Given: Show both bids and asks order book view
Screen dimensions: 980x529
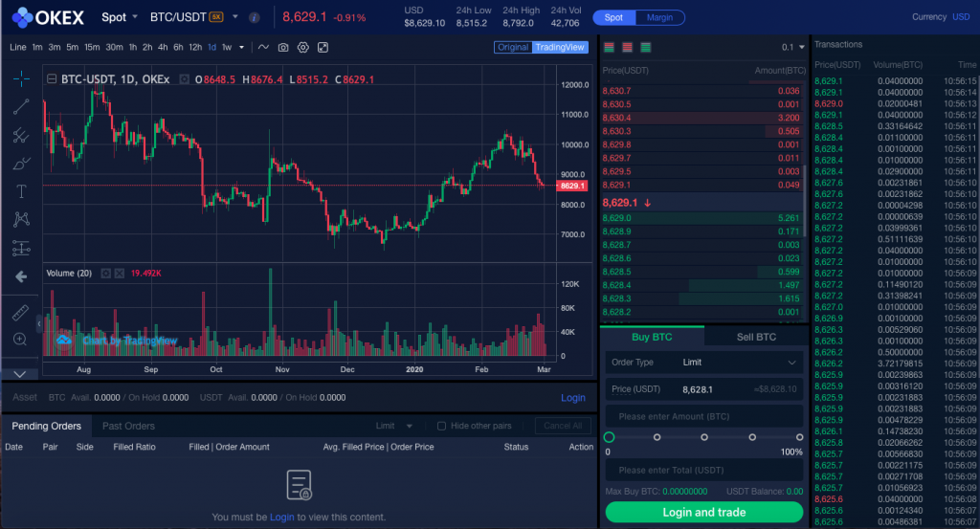Looking at the screenshot, I should pyautogui.click(x=609, y=48).
